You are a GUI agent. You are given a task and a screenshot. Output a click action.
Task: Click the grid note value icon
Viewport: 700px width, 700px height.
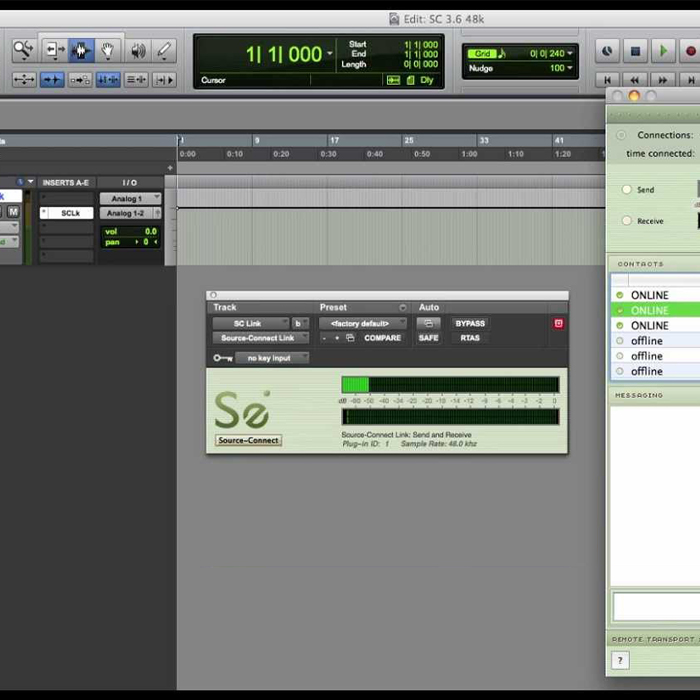(x=502, y=54)
